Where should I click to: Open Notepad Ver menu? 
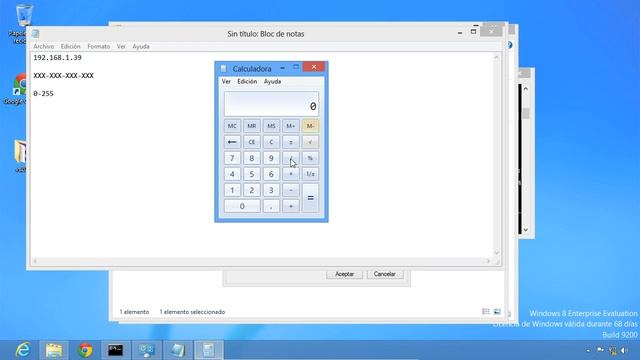click(121, 47)
